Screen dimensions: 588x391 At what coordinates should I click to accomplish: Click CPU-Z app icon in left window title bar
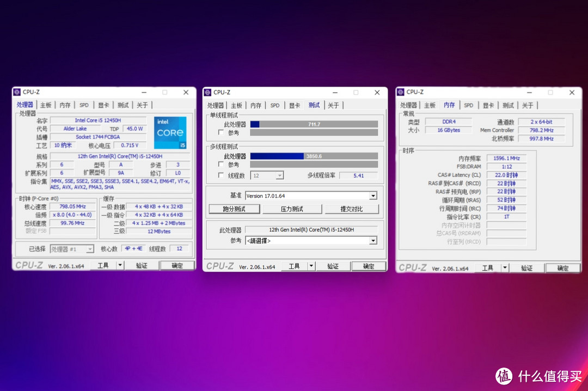coord(17,92)
